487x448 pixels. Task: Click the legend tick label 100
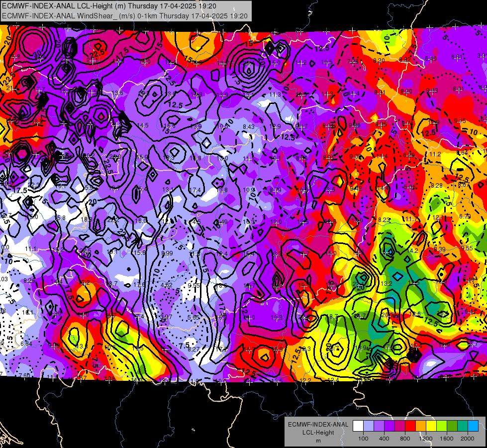[x=363, y=439]
